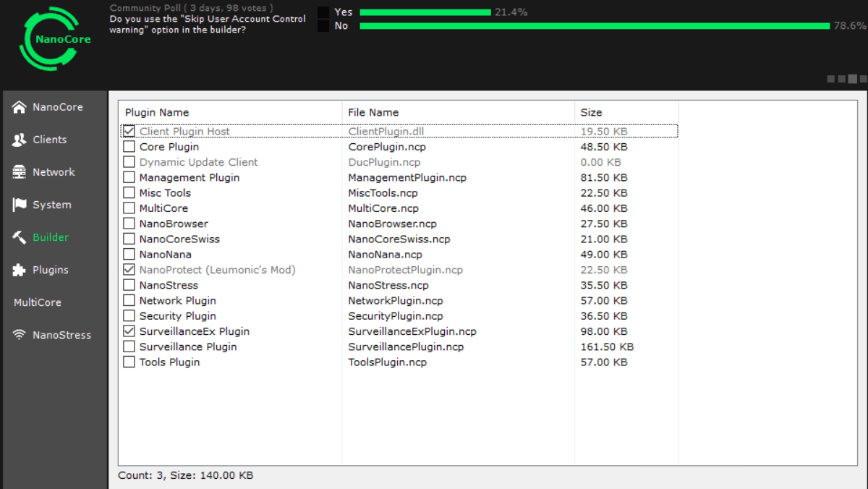This screenshot has height=489, width=868.
Task: Open the Plugins tab
Action: pos(54,270)
